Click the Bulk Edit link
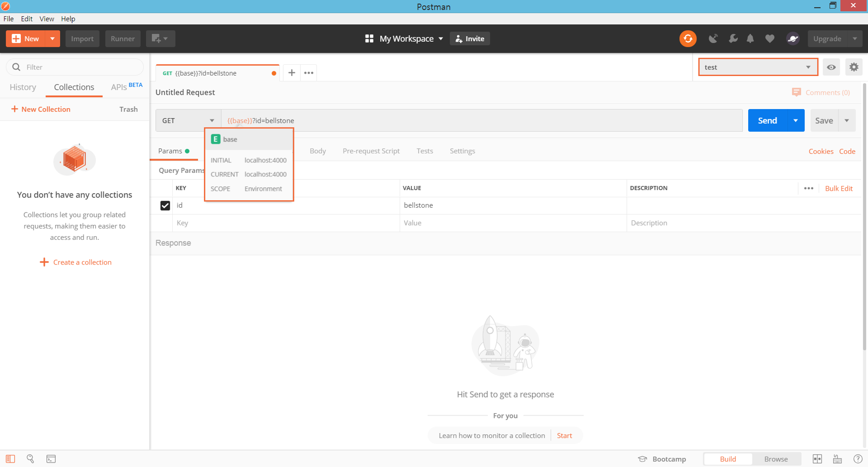The width and height of the screenshot is (868, 467). (x=838, y=188)
